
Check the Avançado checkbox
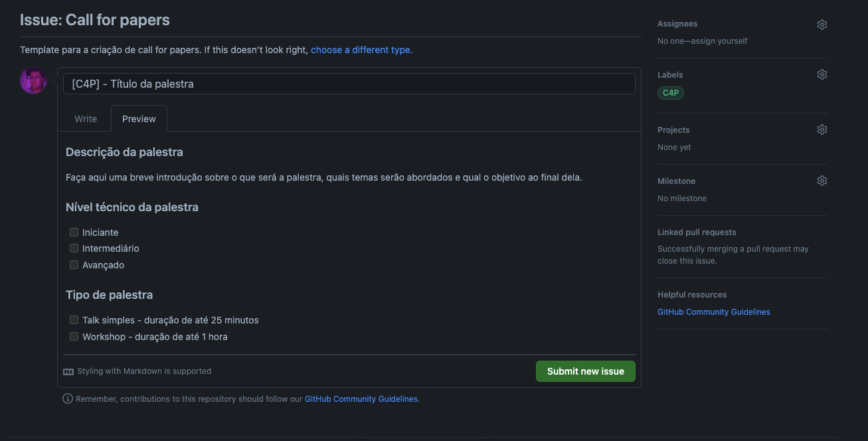tap(74, 265)
